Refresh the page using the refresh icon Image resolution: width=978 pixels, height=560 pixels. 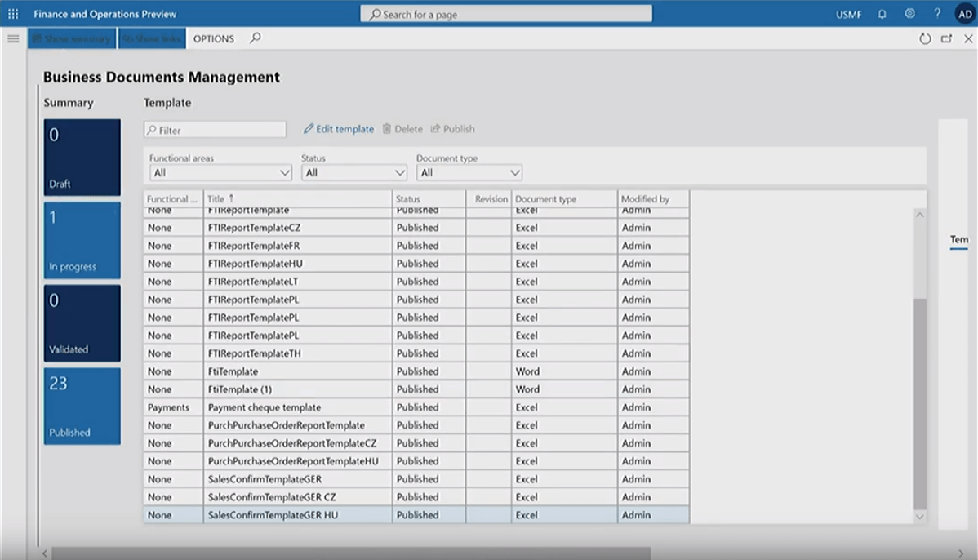[923, 38]
